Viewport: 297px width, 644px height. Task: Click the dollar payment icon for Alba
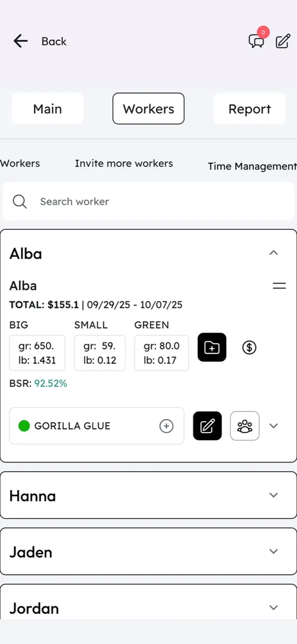coord(249,348)
